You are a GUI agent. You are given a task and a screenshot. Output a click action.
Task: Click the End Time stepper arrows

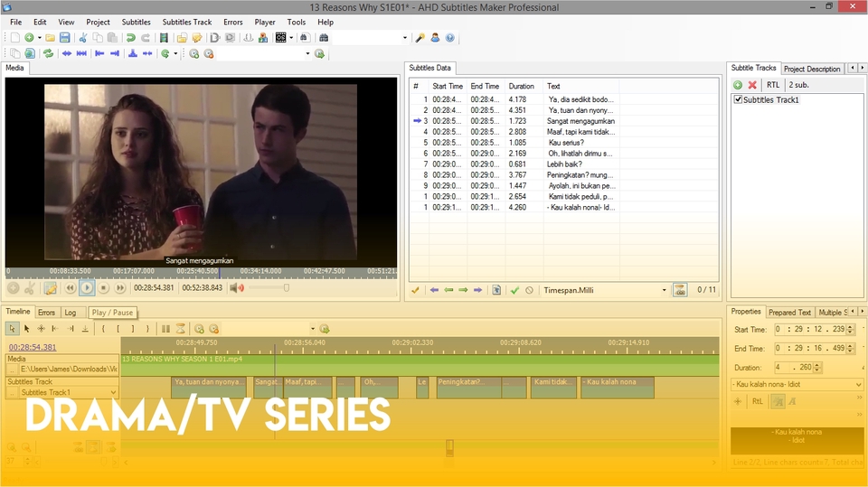click(x=850, y=348)
